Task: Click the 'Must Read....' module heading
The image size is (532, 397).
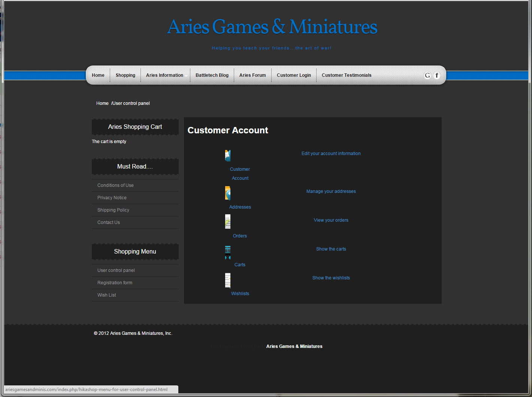Action: 135,167
